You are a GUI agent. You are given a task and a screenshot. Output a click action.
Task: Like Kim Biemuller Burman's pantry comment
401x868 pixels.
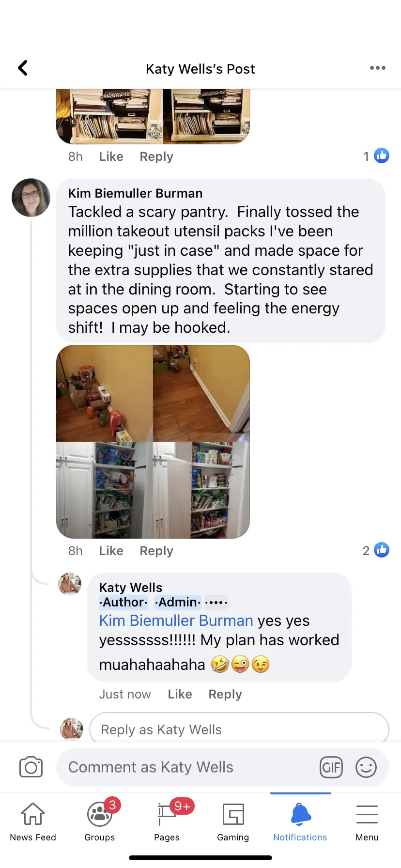(111, 551)
